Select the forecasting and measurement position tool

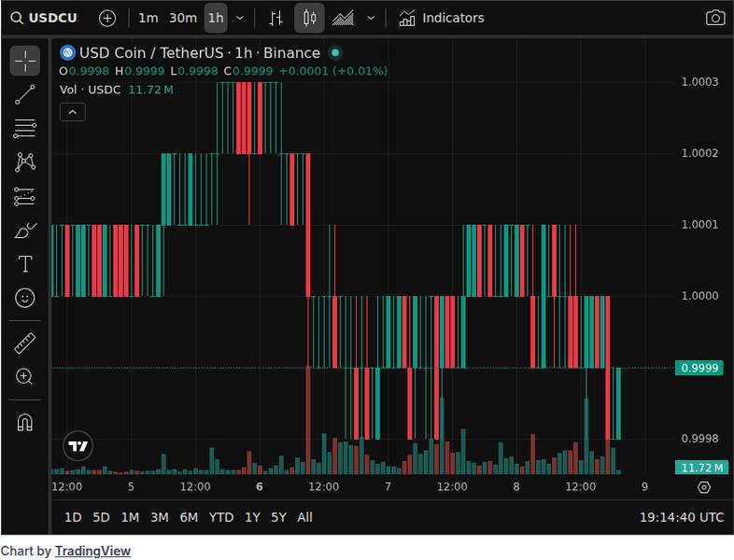click(x=25, y=197)
